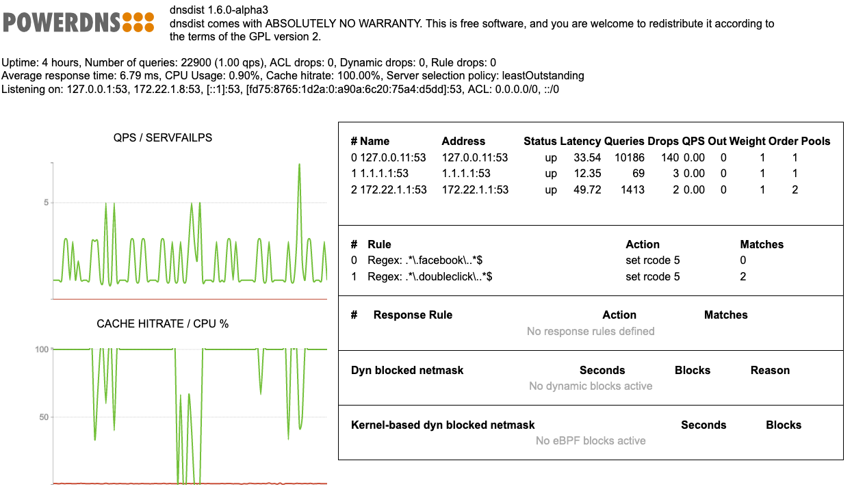The height and width of the screenshot is (504, 852).
Task: Click the facebook regex rule entry
Action: point(427,261)
